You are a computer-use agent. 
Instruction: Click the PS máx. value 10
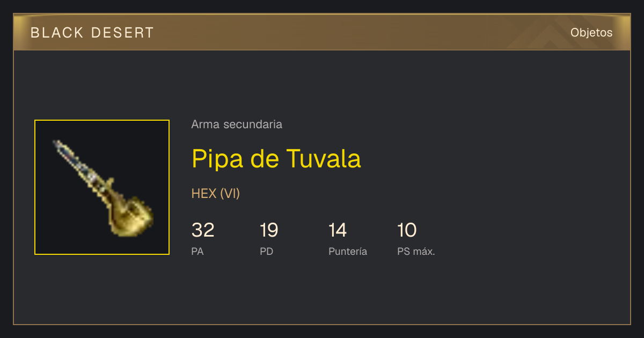(407, 230)
